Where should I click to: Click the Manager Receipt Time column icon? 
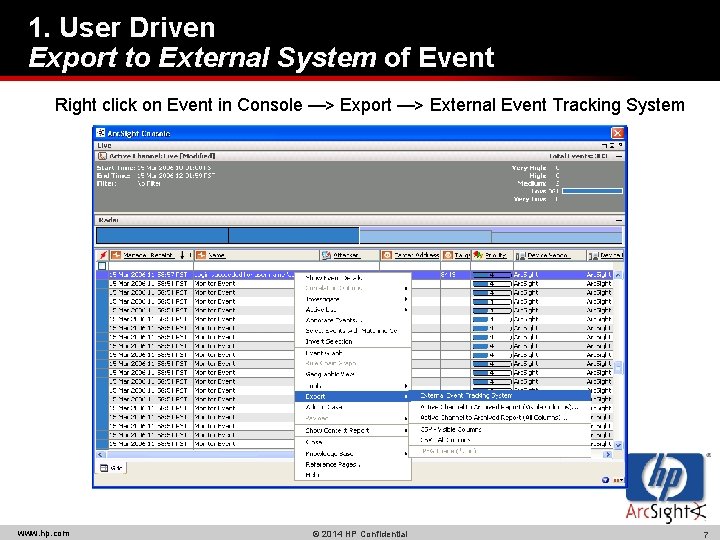[x=116, y=255]
